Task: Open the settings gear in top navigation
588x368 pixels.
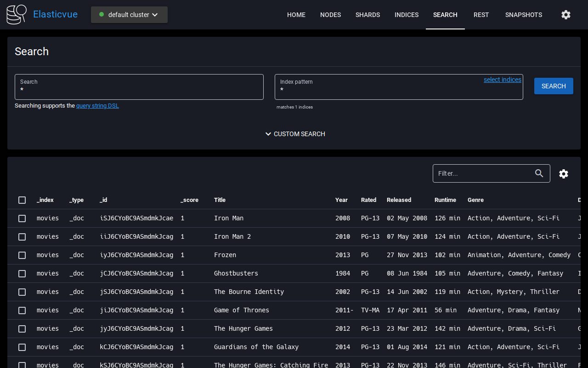Action: (566, 15)
